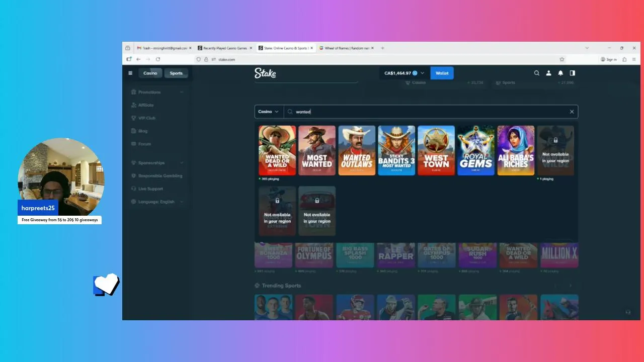Open a new browser tab
The height and width of the screenshot is (362, 644).
[x=382, y=48]
